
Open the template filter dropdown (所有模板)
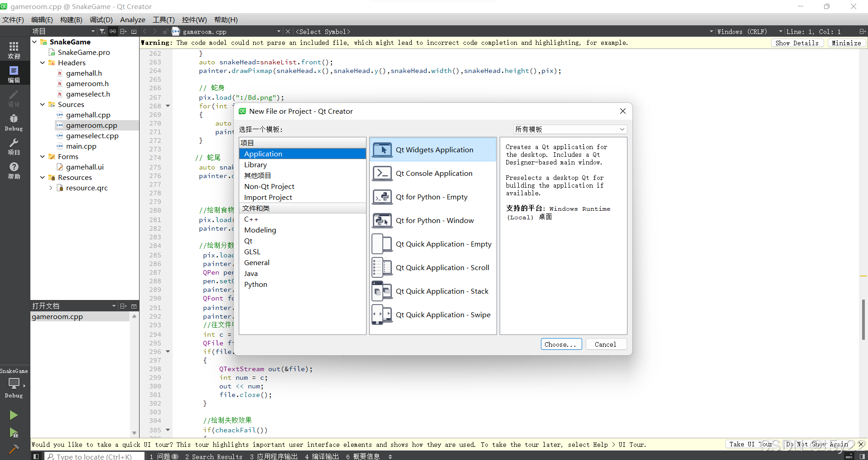pyautogui.click(x=570, y=129)
